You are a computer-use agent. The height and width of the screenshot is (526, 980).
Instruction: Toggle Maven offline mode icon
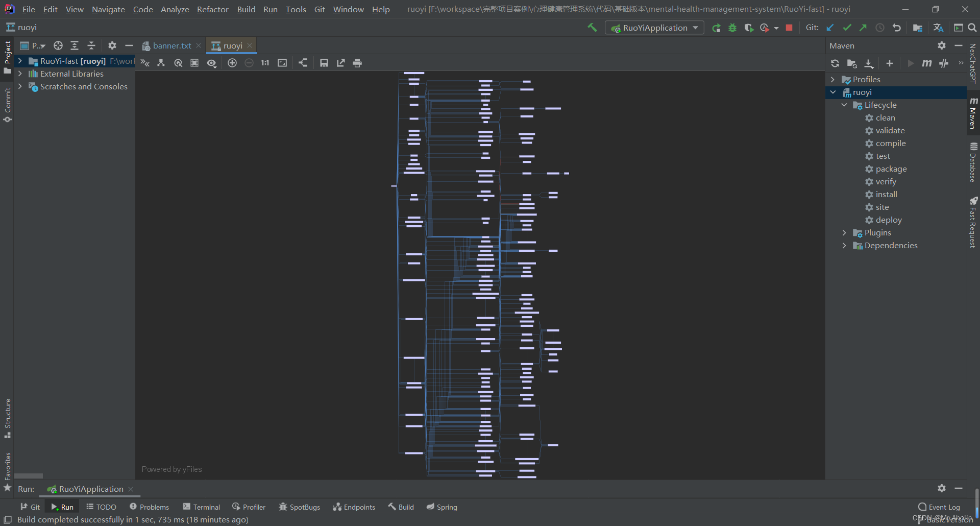(x=944, y=63)
